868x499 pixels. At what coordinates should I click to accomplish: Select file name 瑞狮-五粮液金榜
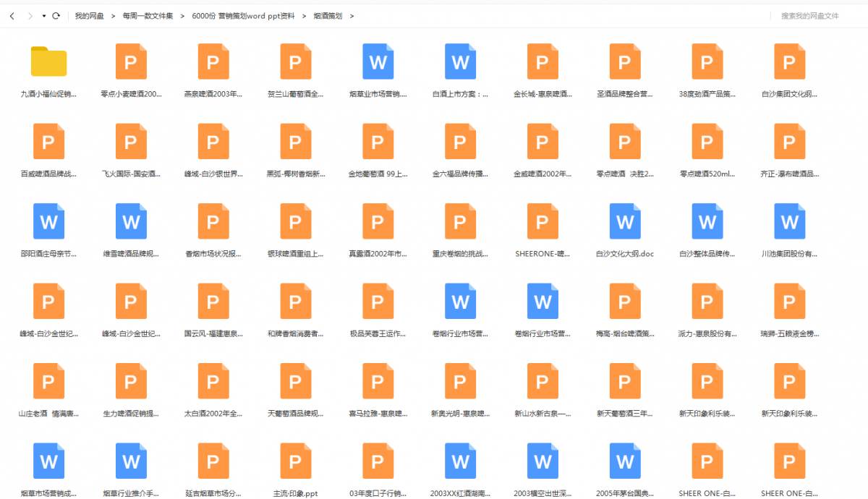[790, 334]
